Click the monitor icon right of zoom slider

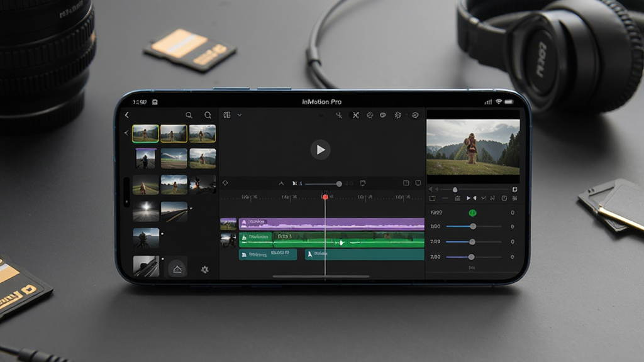363,183
